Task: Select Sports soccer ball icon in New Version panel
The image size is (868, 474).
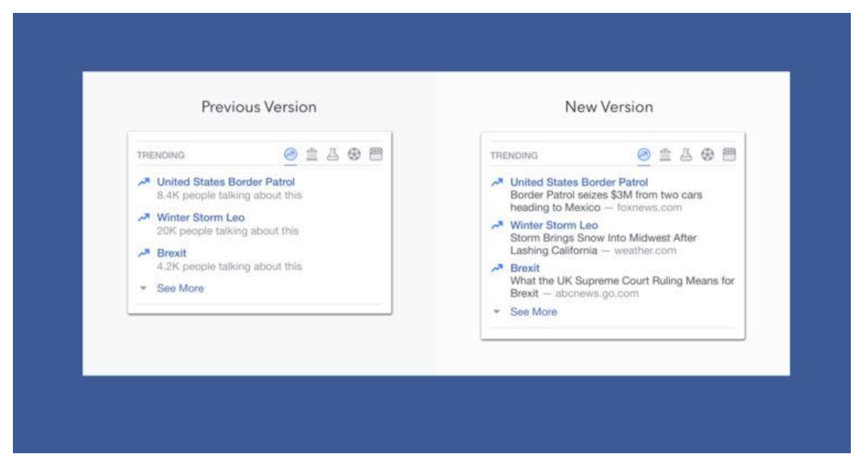Action: pyautogui.click(x=708, y=155)
